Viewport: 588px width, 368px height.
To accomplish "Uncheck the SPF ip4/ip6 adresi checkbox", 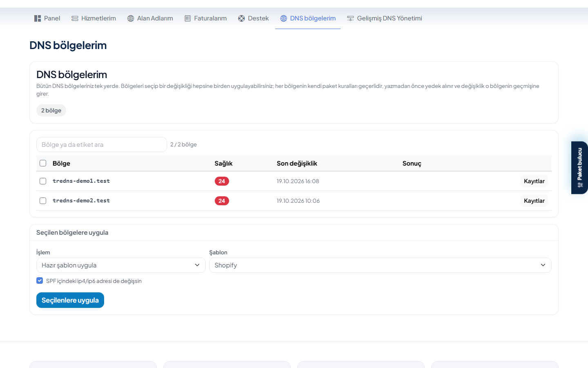I will click(x=40, y=280).
